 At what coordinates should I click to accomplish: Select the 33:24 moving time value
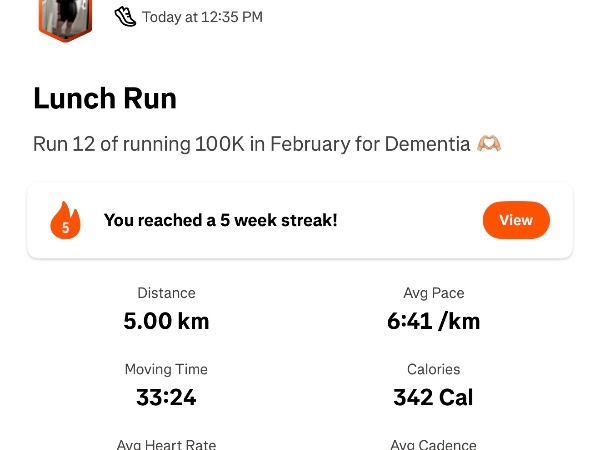tap(166, 397)
